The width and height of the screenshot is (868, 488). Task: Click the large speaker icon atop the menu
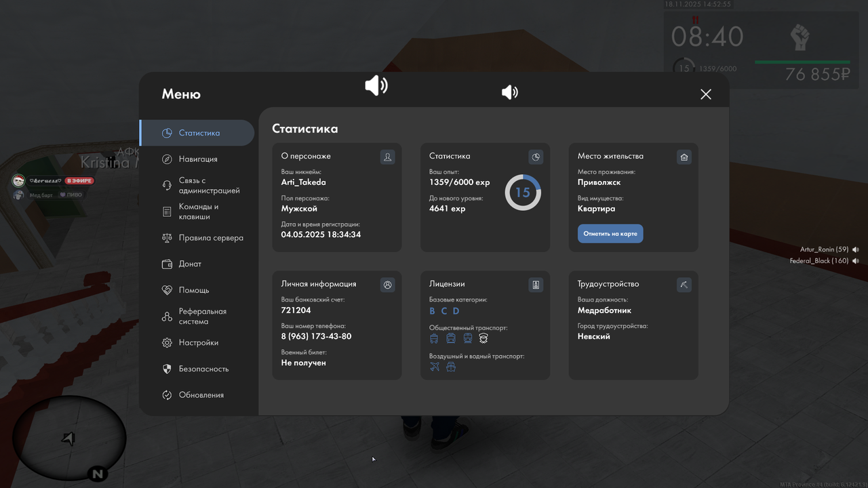click(x=376, y=85)
